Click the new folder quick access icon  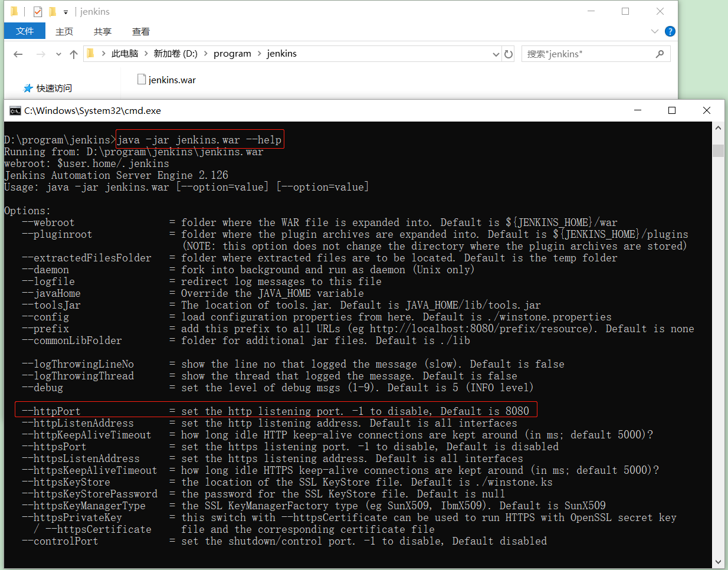point(53,11)
